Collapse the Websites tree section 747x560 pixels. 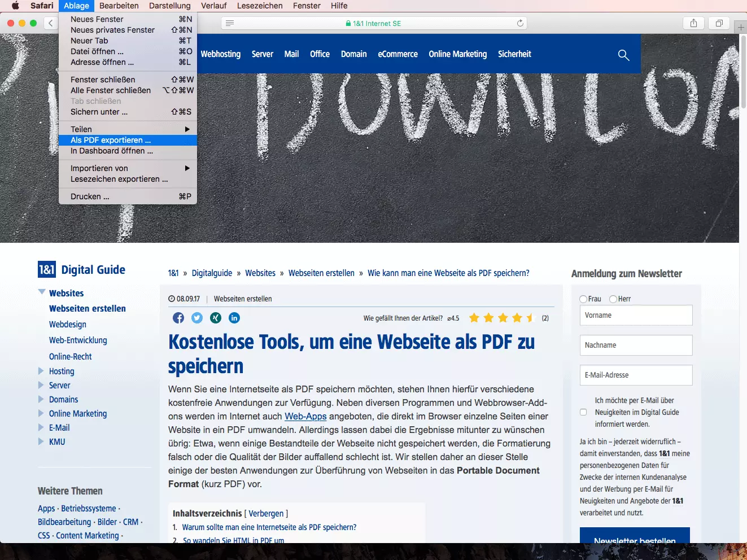click(42, 292)
